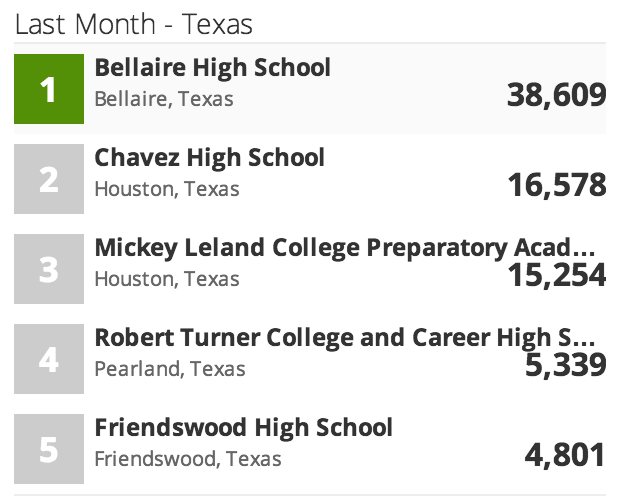Screen dimensions: 626x504
Task: Click the Pearland, Texas location text
Action: 167,369
